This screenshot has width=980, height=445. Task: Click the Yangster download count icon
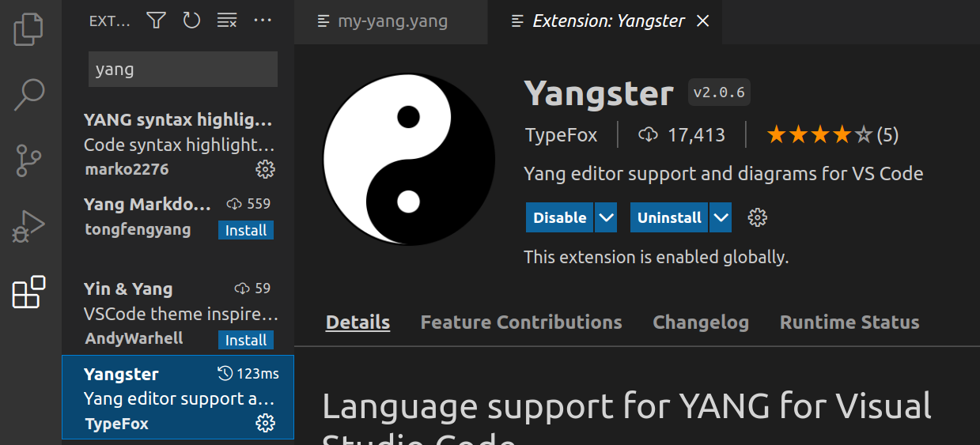pos(649,135)
